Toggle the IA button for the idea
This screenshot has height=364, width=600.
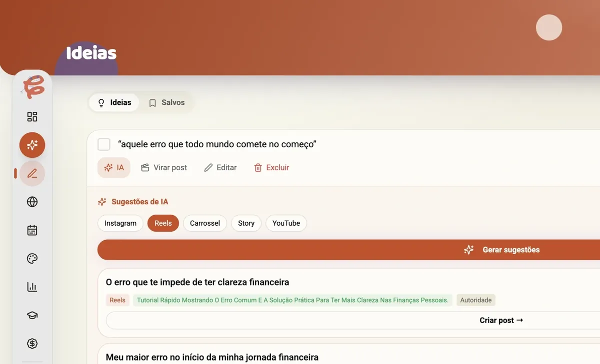click(x=114, y=168)
